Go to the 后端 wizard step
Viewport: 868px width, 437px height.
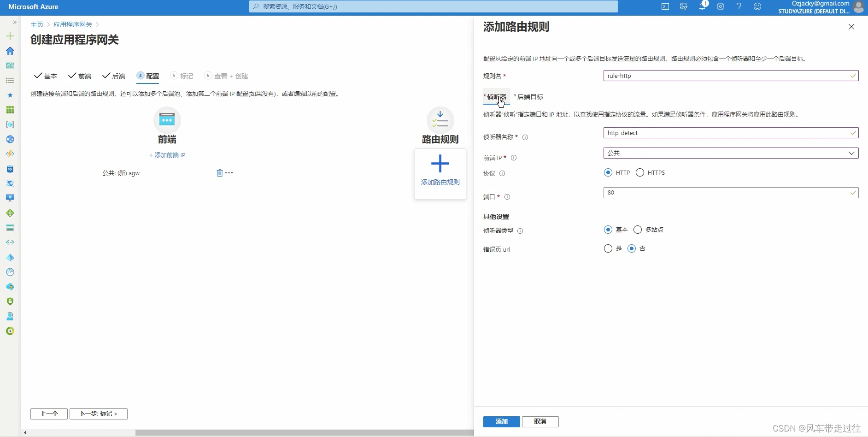click(114, 76)
